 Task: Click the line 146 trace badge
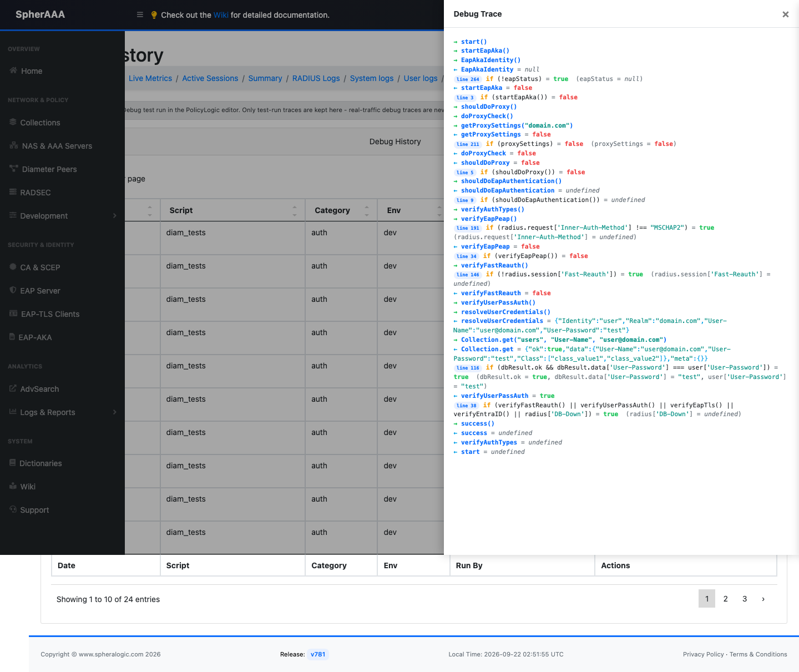point(468,275)
